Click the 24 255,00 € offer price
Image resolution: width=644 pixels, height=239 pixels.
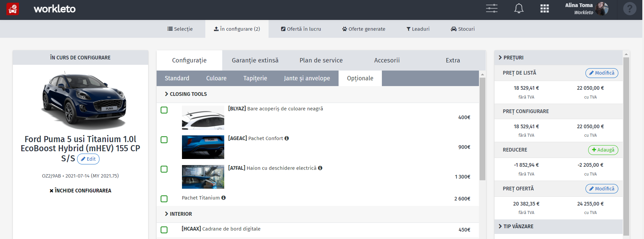pyautogui.click(x=590, y=204)
